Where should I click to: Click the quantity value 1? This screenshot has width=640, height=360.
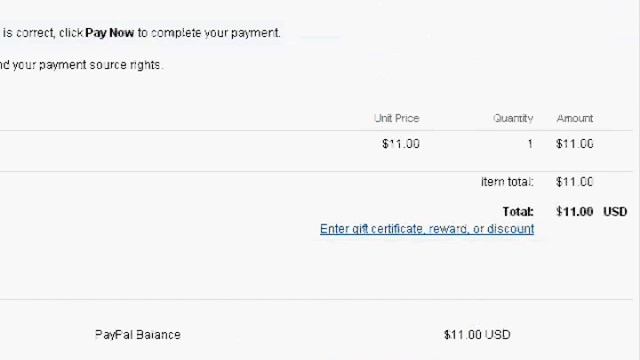530,144
